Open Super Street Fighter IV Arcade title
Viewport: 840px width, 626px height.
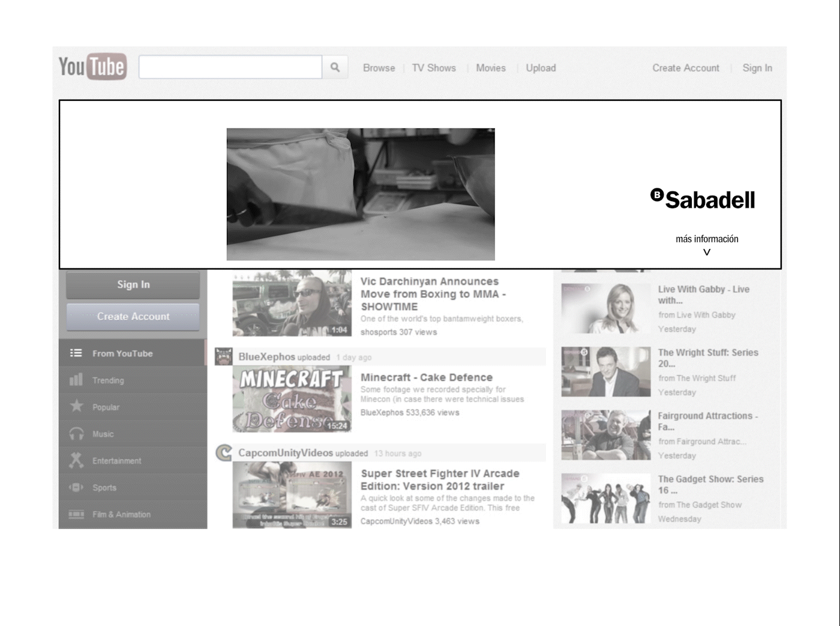click(x=440, y=480)
